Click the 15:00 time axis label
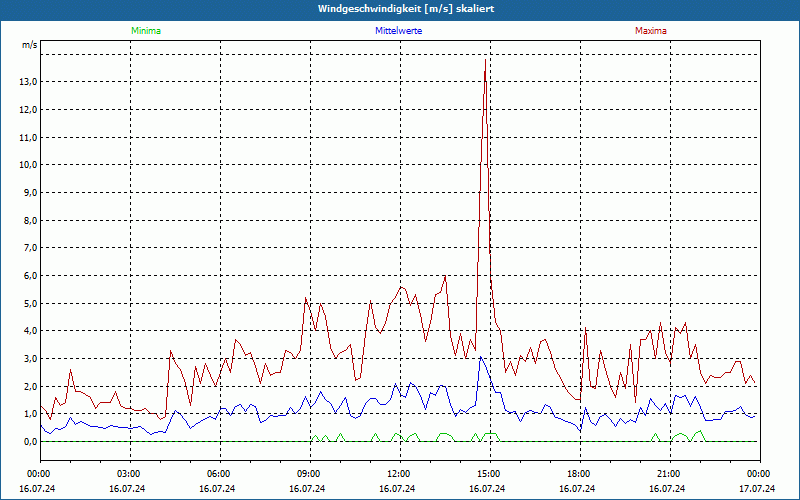This screenshot has height=500, width=800. (490, 474)
